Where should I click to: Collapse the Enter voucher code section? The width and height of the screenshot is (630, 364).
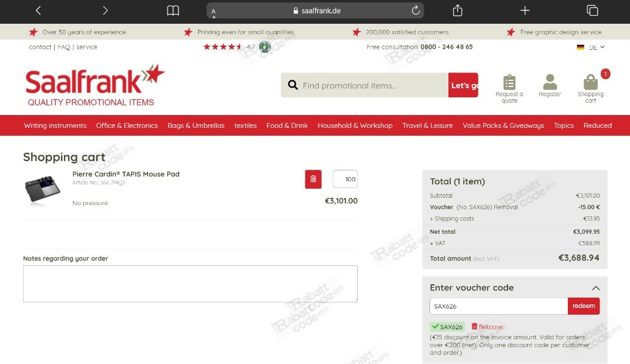point(596,288)
